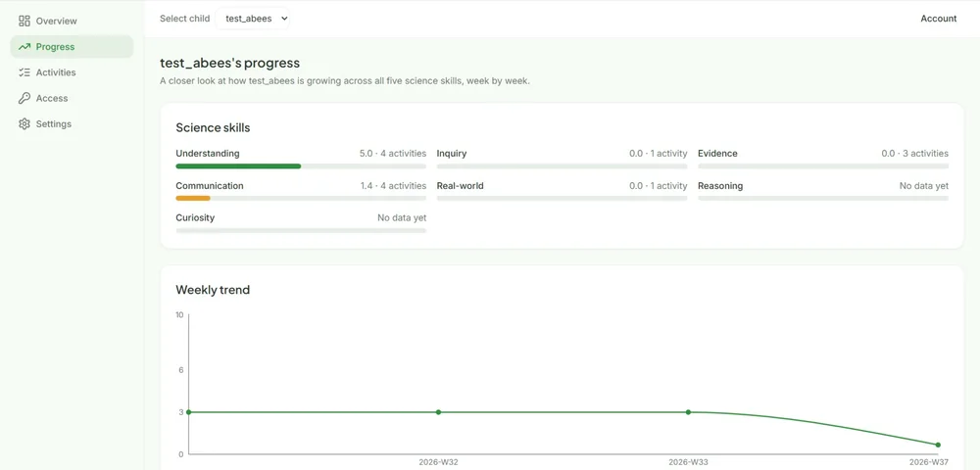980x470 pixels.
Task: Open the Settings menu label
Action: coord(54,123)
